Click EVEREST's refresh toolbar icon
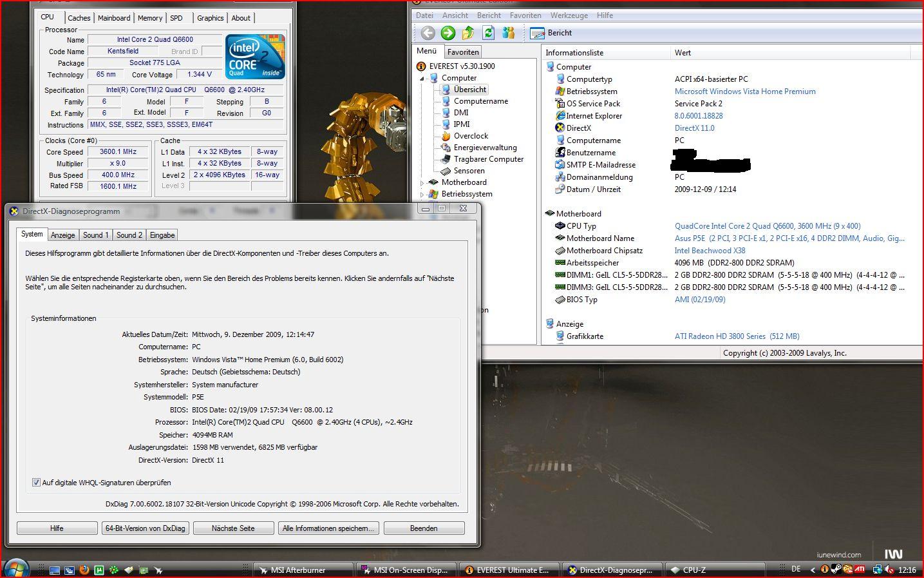The height and width of the screenshot is (578, 924). point(488,33)
